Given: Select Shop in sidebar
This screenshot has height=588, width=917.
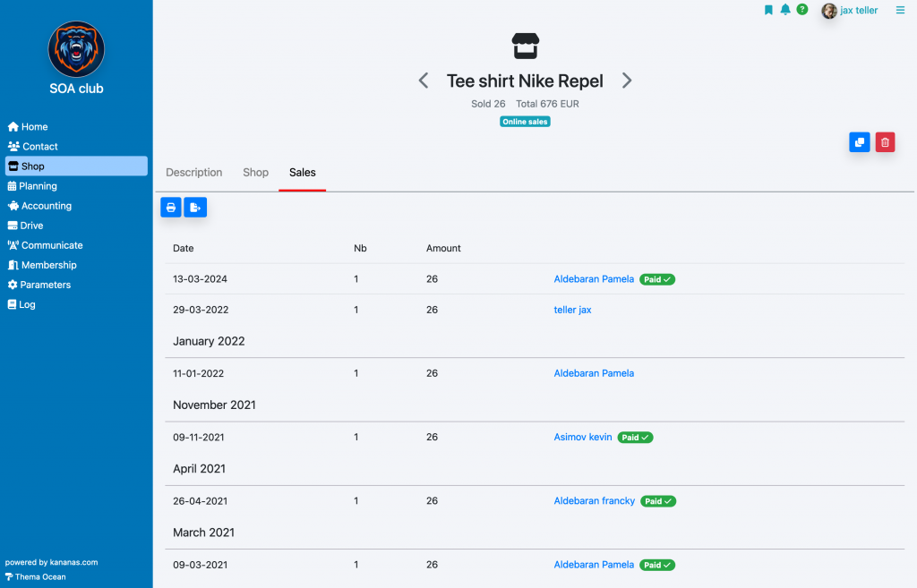Looking at the screenshot, I should [x=76, y=166].
